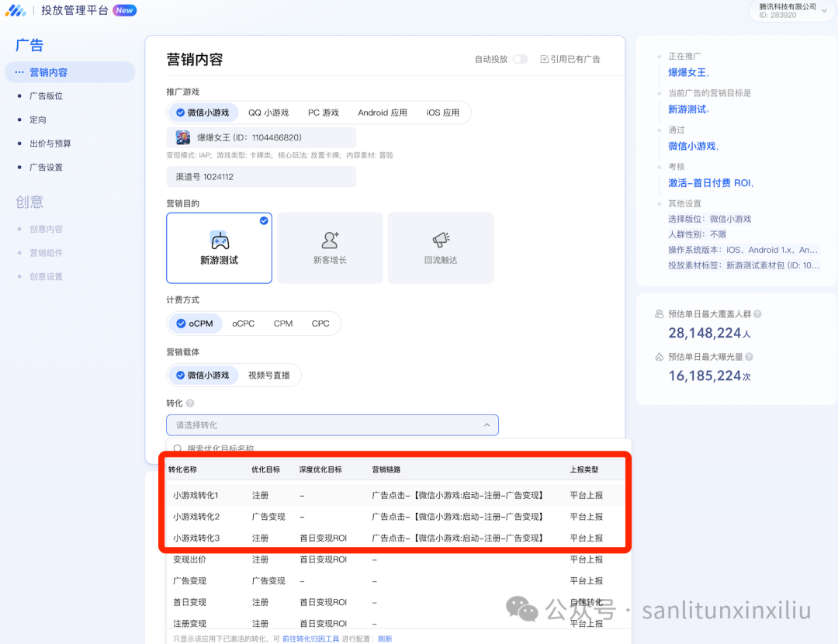Open 创意内容 in the sidebar
This screenshot has width=838, height=644.
(x=46, y=229)
